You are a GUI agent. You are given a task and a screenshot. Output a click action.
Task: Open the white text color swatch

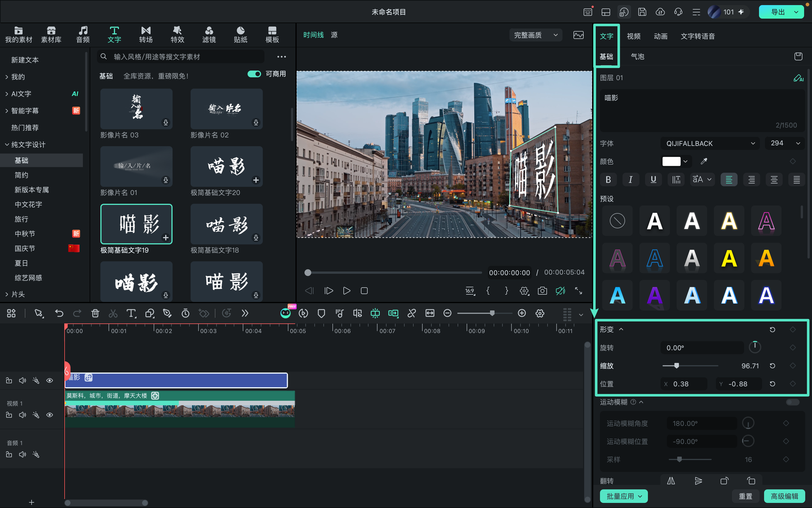point(671,161)
